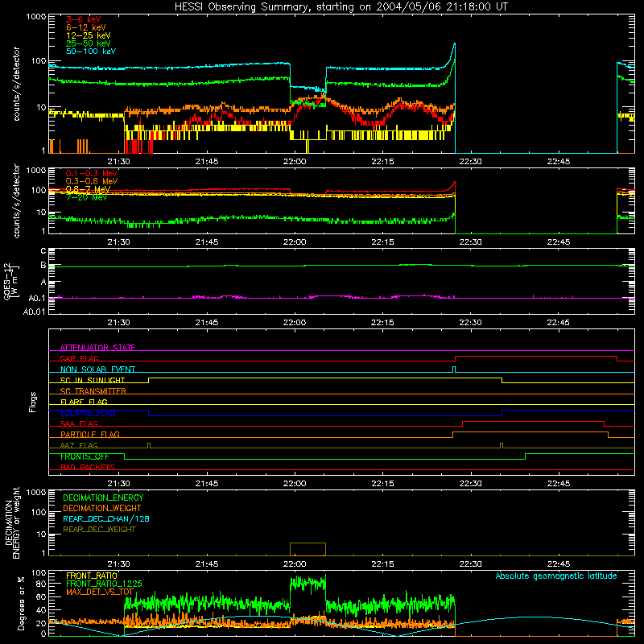Select the NON_SOLAR_EVENT flag label

tap(97, 369)
